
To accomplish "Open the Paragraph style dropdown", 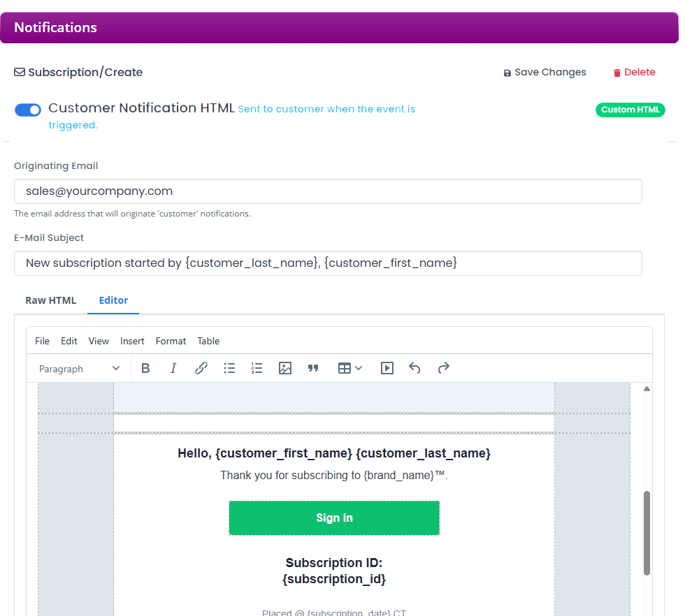I will click(x=79, y=369).
